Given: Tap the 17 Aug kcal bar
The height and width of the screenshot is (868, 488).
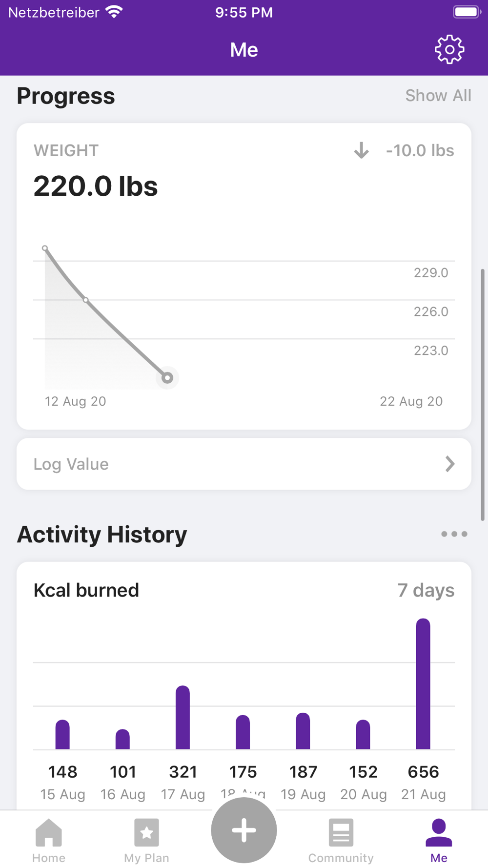Looking at the screenshot, I should (183, 718).
